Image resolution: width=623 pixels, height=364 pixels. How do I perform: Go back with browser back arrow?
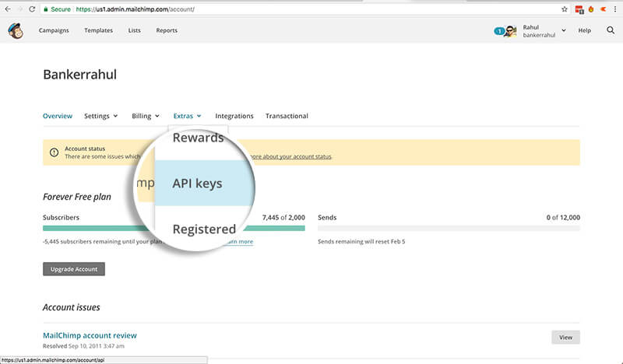tap(8, 9)
